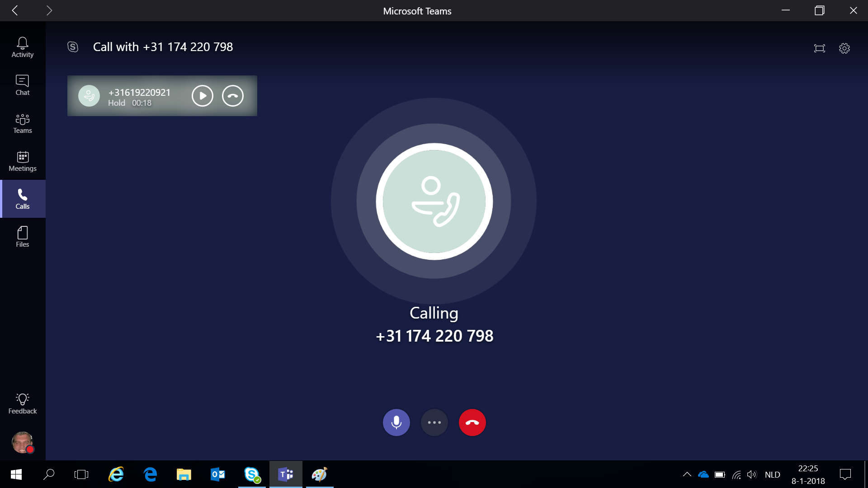Show hidden system tray icons
Image resolution: width=868 pixels, height=488 pixels.
687,474
